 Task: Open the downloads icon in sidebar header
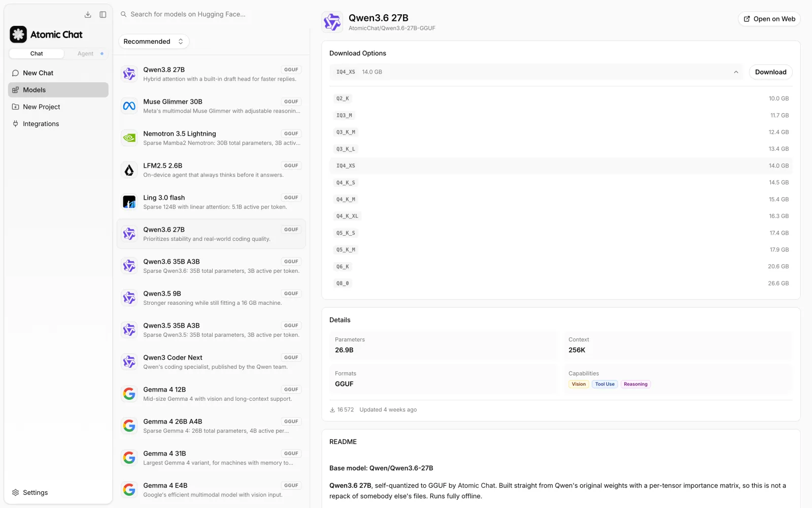pos(88,15)
